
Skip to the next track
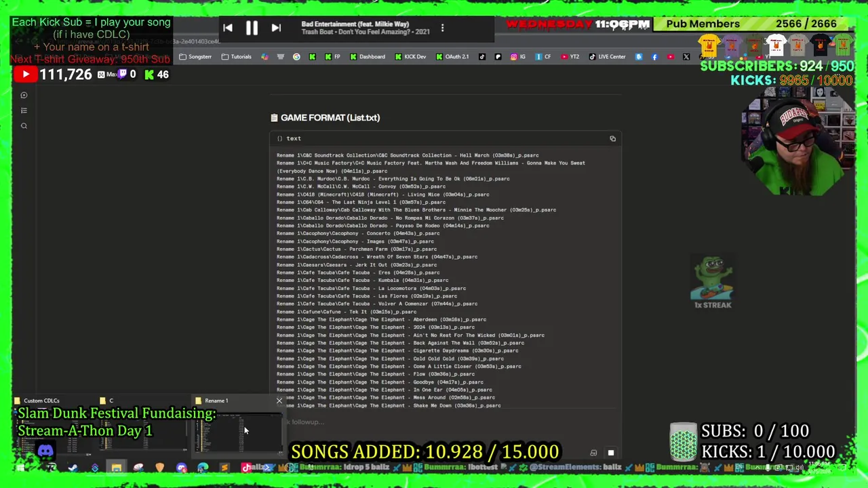click(276, 28)
